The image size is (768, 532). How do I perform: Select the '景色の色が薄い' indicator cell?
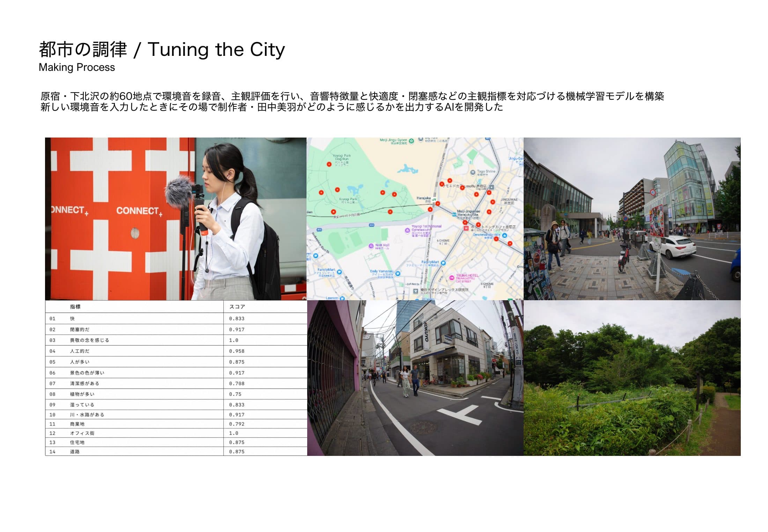(x=87, y=373)
